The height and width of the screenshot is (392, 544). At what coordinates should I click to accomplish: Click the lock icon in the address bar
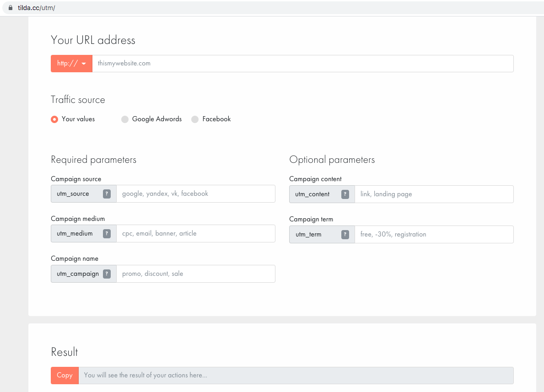[x=11, y=8]
